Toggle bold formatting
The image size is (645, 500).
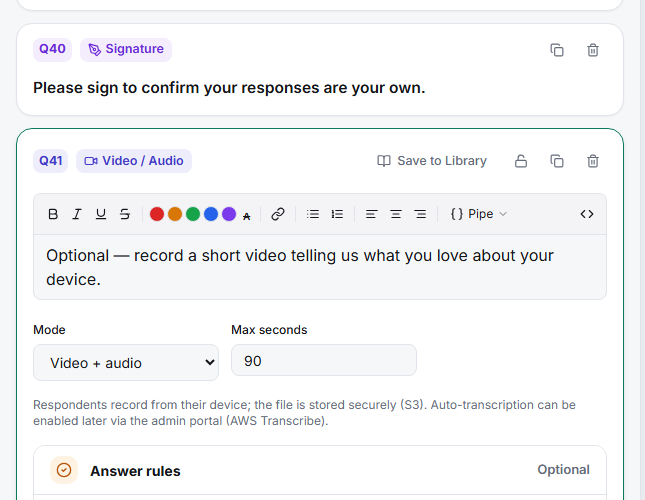(x=53, y=214)
